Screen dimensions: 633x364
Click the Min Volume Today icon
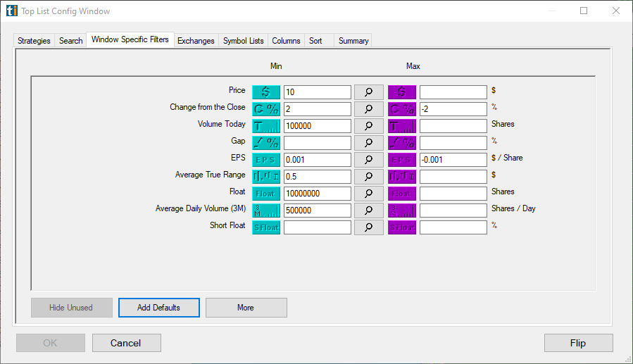point(266,126)
